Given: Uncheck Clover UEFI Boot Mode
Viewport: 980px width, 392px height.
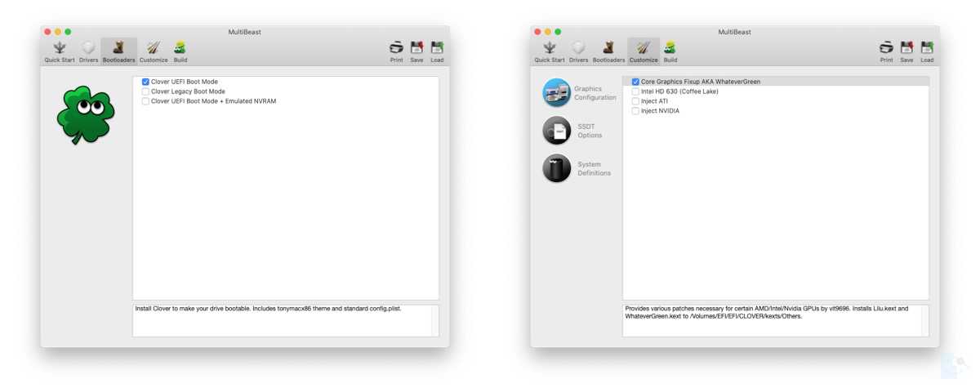Looking at the screenshot, I should (x=145, y=82).
